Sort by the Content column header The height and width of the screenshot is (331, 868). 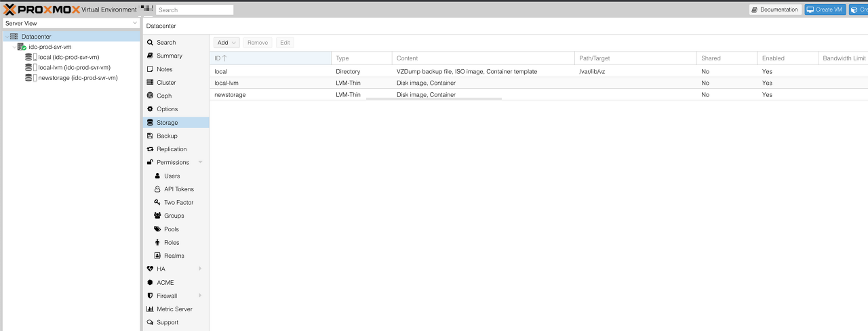pyautogui.click(x=483, y=58)
